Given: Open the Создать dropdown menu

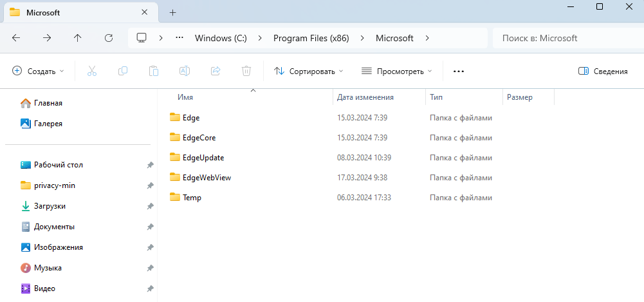Looking at the screenshot, I should coord(38,71).
